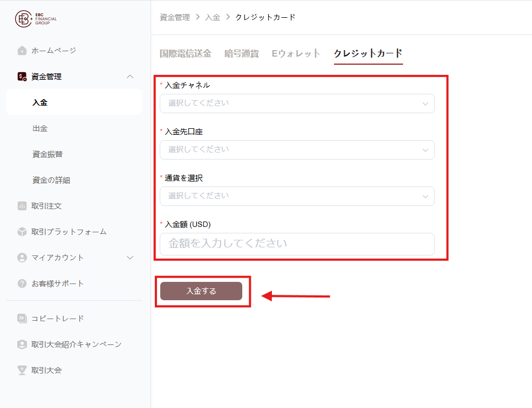Click the 入金先口座 dropdown arrow
The width and height of the screenshot is (532, 408).
point(425,150)
